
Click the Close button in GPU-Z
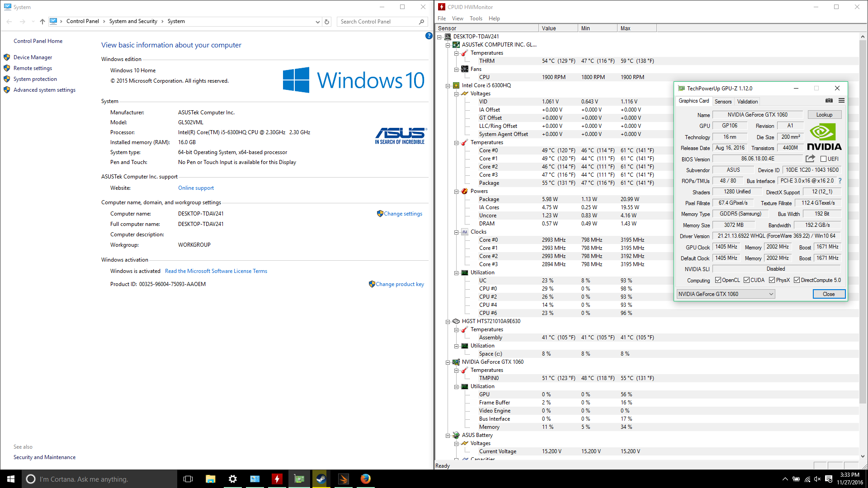click(x=829, y=294)
